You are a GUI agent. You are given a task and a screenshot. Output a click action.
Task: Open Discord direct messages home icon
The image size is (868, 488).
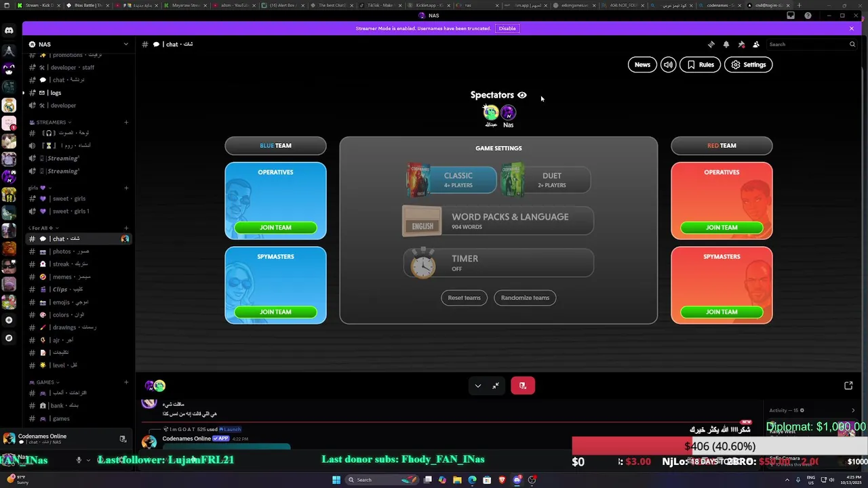[9, 30]
